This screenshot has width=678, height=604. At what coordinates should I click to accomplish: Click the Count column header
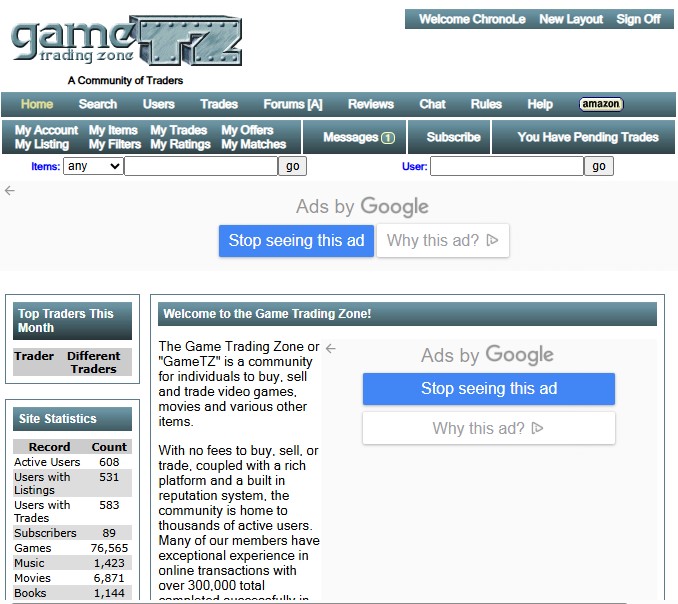[x=109, y=447]
